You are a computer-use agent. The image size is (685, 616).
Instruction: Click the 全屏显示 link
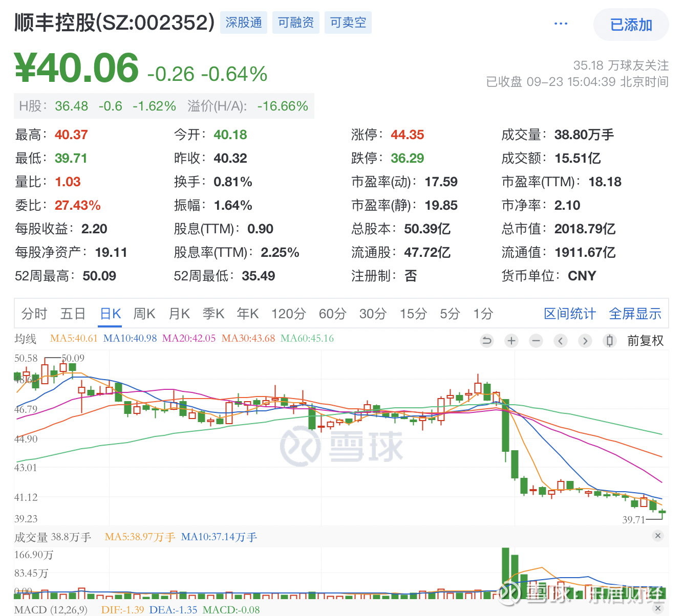(x=635, y=314)
